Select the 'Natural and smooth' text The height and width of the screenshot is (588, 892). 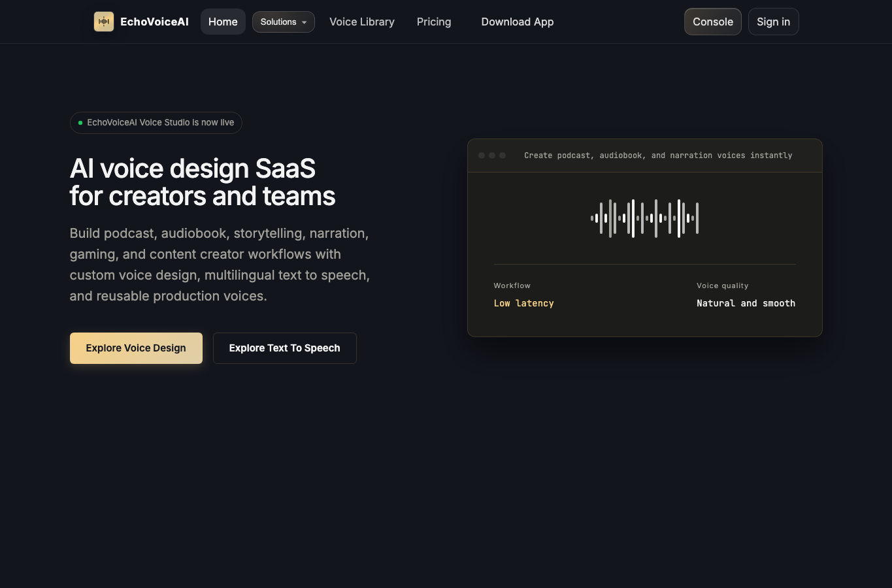(746, 303)
